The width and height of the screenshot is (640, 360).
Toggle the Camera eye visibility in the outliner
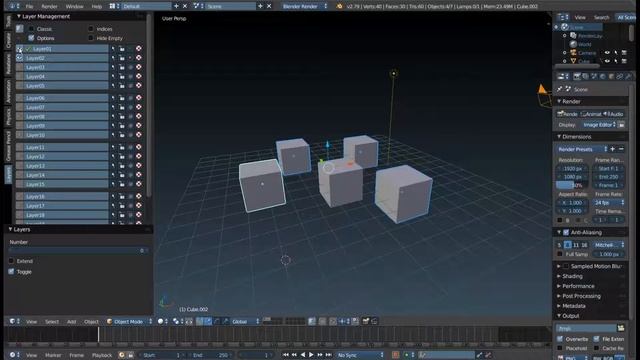[607, 53]
